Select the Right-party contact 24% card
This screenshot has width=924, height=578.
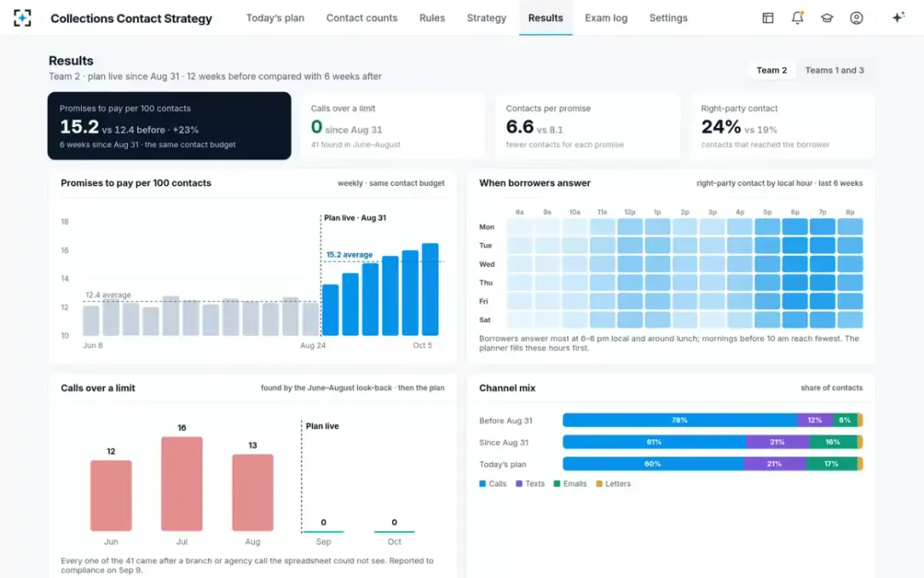point(782,126)
